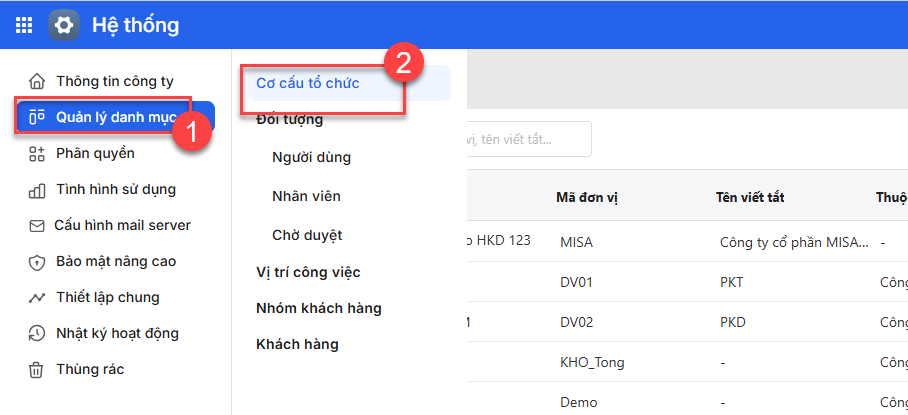The width and height of the screenshot is (908, 415).
Task: Click the home icon for Thông tin công ty
Action: pos(37,81)
